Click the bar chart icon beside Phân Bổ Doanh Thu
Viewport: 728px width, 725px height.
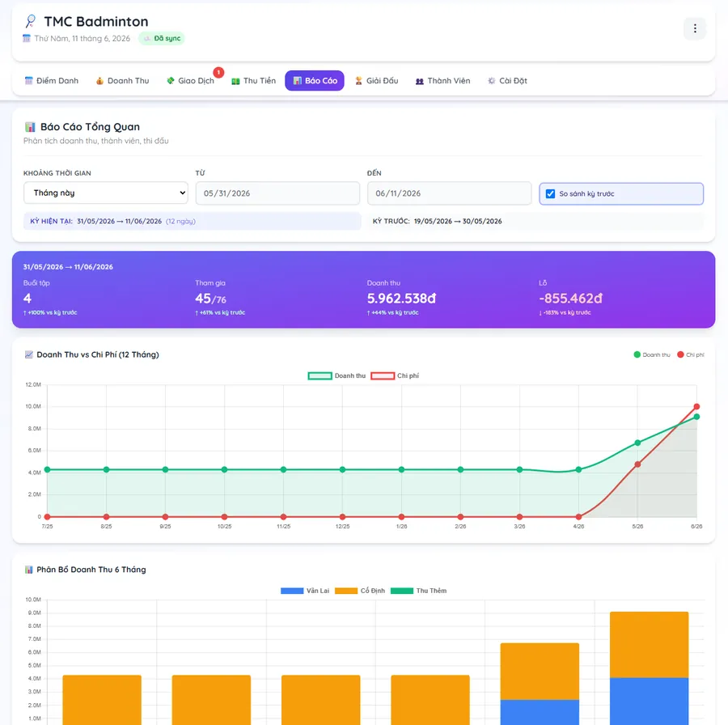pos(29,570)
